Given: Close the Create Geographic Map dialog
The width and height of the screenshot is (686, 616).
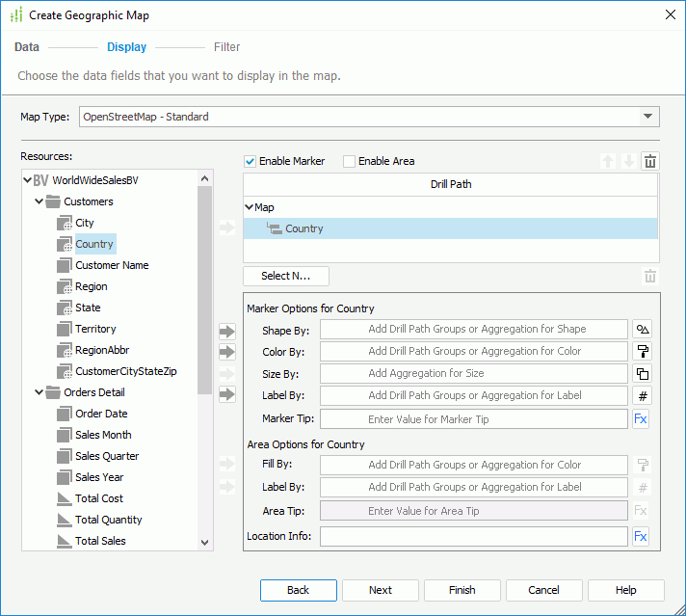Looking at the screenshot, I should (x=671, y=14).
